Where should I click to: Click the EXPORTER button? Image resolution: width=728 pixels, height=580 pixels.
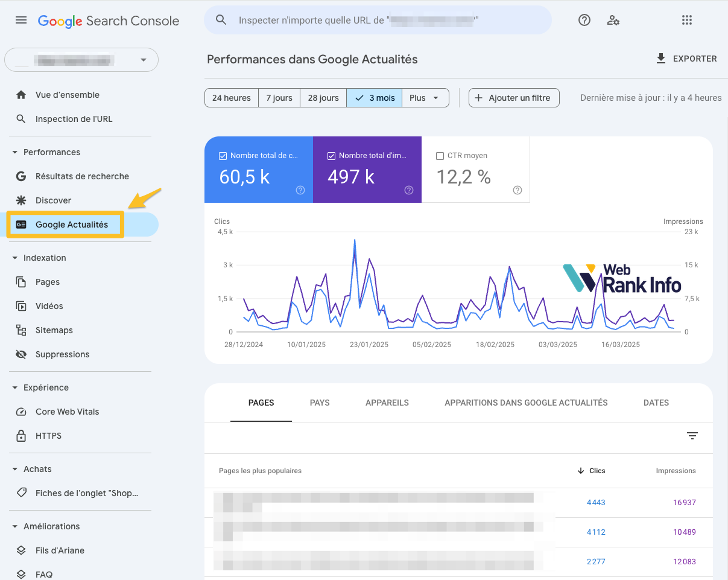click(x=686, y=59)
